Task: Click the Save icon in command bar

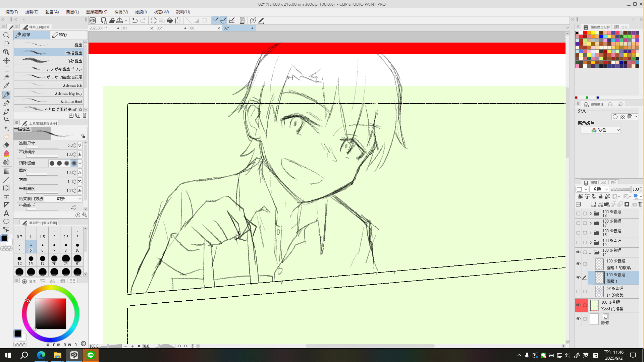Action: tap(120, 20)
